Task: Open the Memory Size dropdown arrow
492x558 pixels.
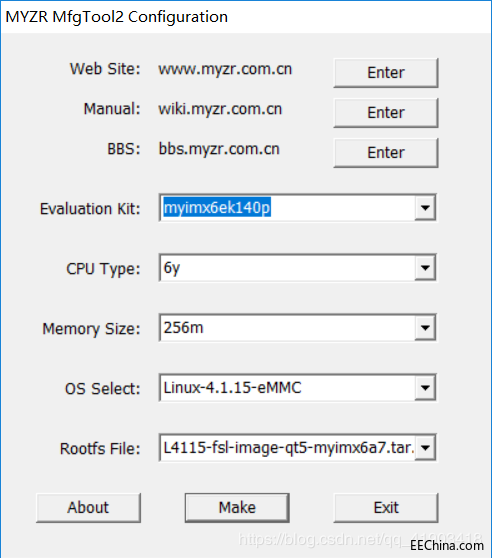Action: [x=425, y=327]
